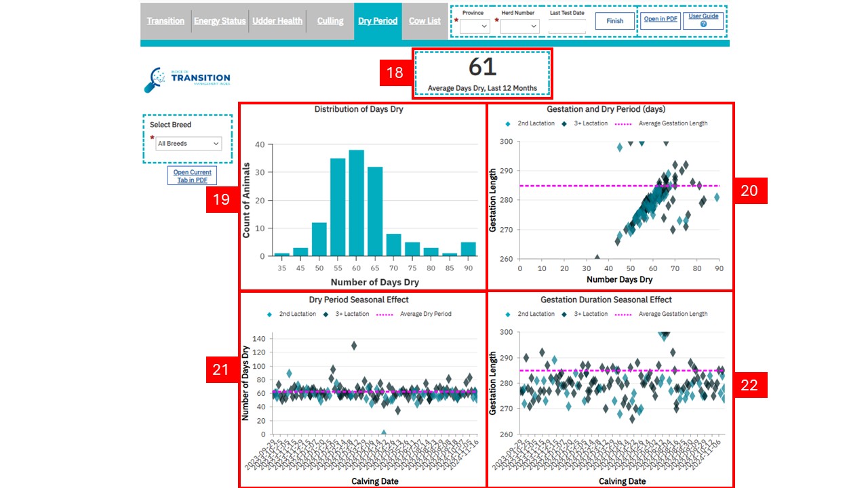Click the Last Test Date field
Viewport: 868px width, 488px height.
tap(567, 26)
